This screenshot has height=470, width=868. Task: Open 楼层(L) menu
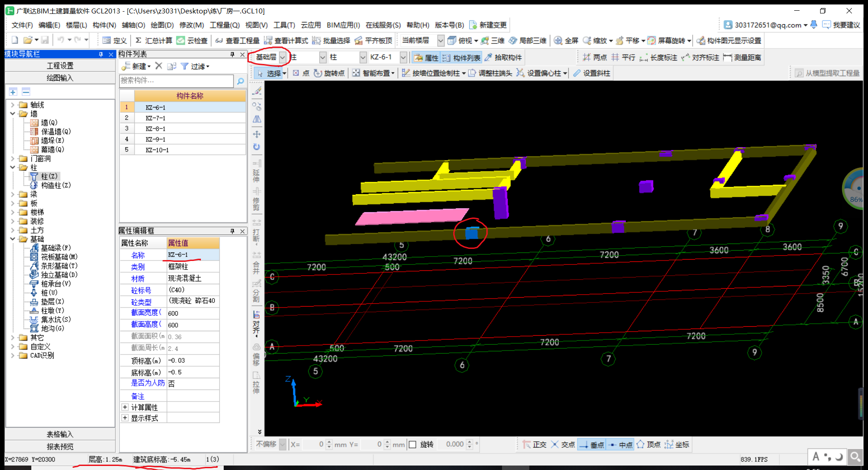point(77,25)
